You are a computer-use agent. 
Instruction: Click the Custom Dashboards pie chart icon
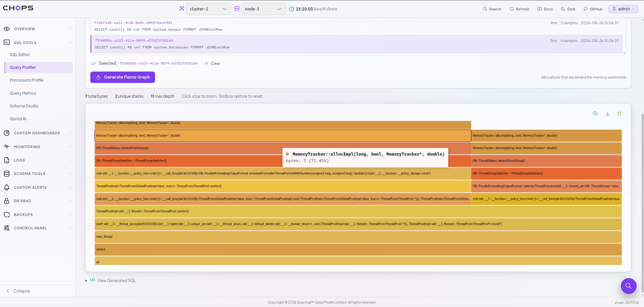pyautogui.click(x=7, y=133)
